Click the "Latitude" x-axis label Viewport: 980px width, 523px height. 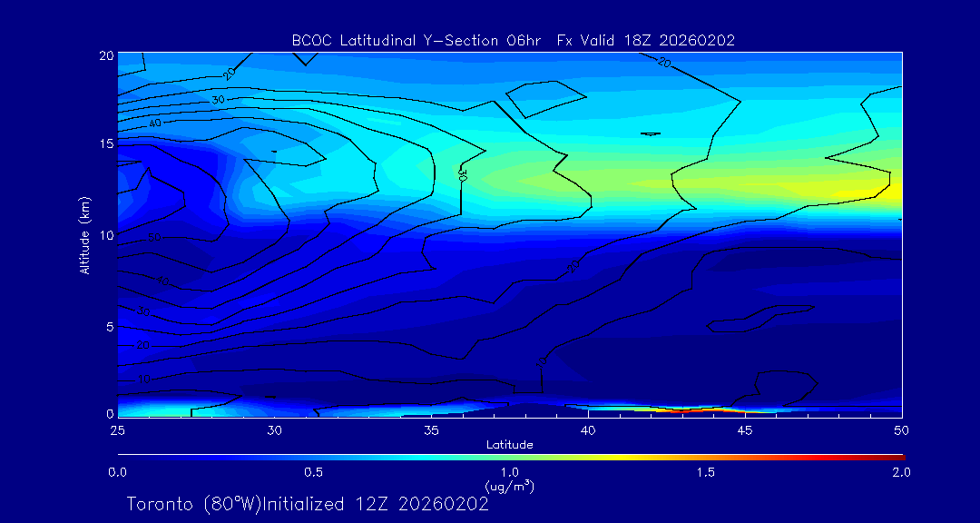coord(509,444)
